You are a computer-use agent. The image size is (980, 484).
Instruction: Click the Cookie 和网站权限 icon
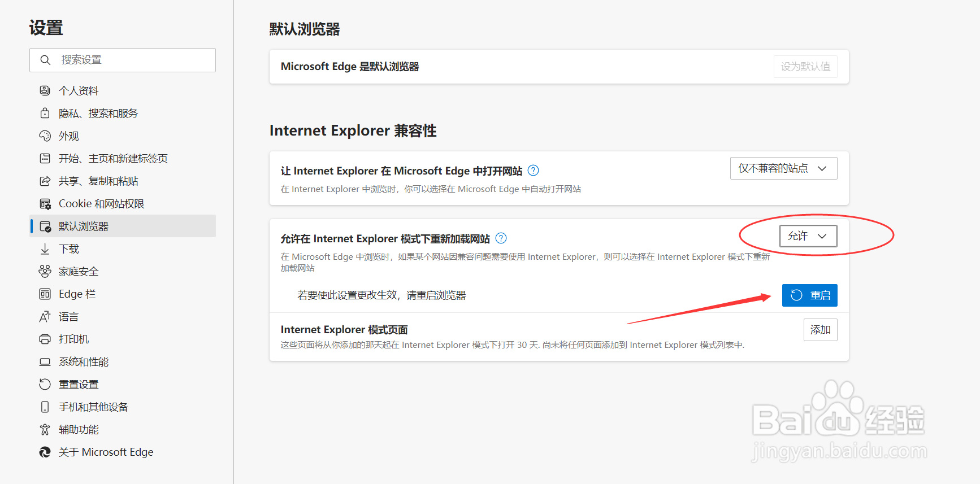[x=45, y=203]
